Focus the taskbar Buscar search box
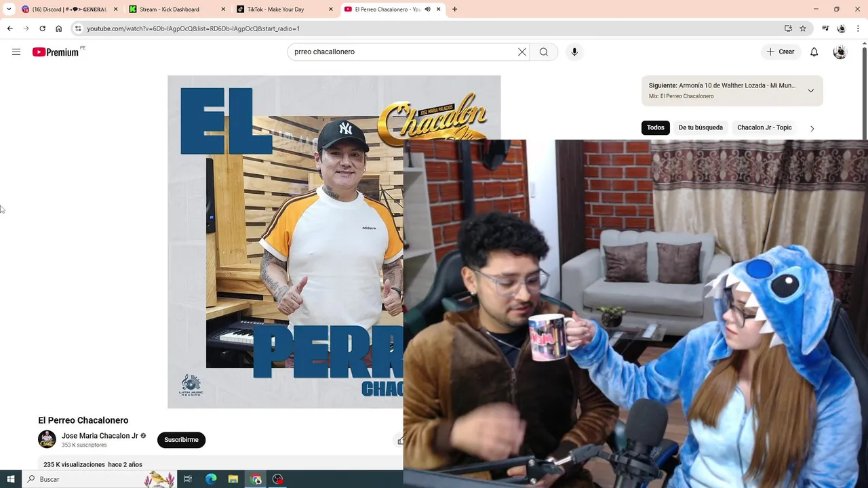The image size is (868, 488). [99, 479]
